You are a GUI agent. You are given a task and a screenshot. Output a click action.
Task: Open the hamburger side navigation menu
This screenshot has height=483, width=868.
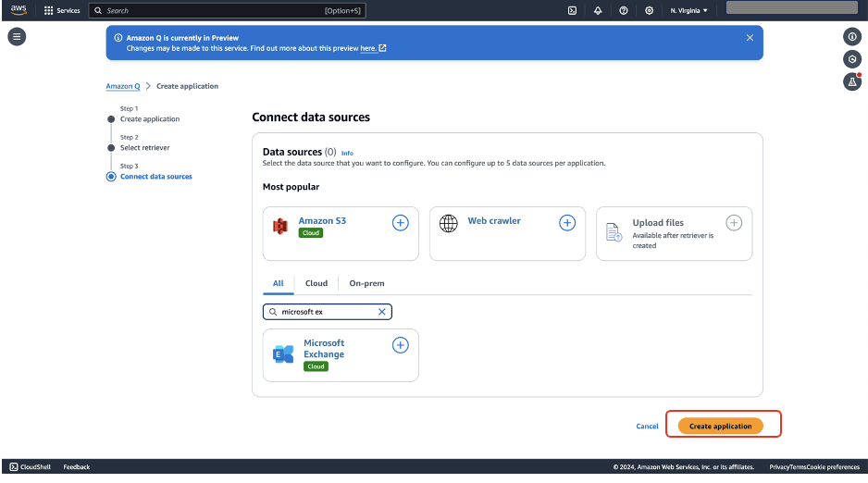[x=17, y=36]
